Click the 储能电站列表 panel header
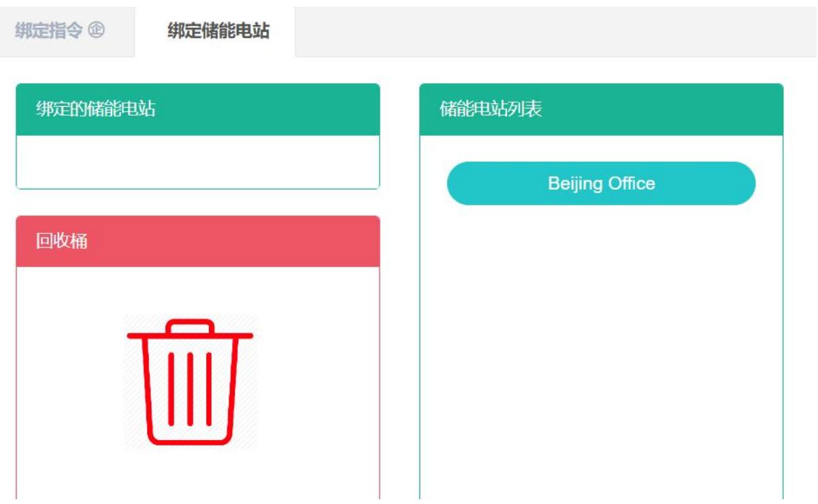The width and height of the screenshot is (818, 504). coord(601,110)
